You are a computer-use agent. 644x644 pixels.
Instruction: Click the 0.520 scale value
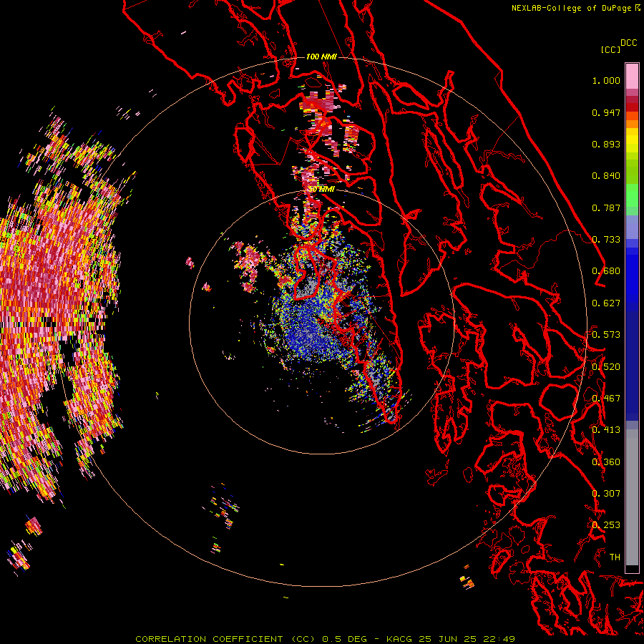606,367
